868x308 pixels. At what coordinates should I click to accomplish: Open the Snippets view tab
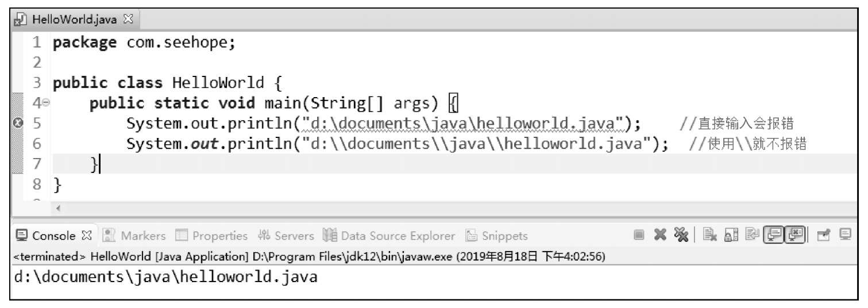point(496,236)
